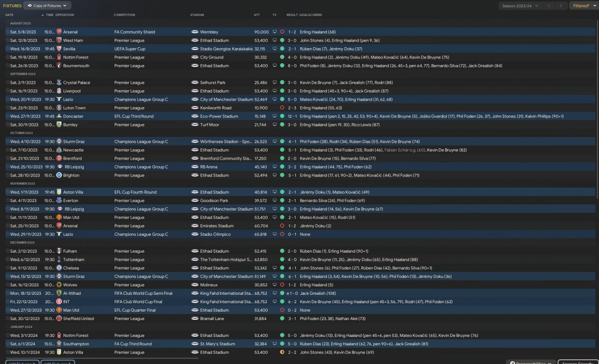Open the EFL Cup Quarter Final competition link
Screen dimensions: 599x364
click(x=135, y=310)
